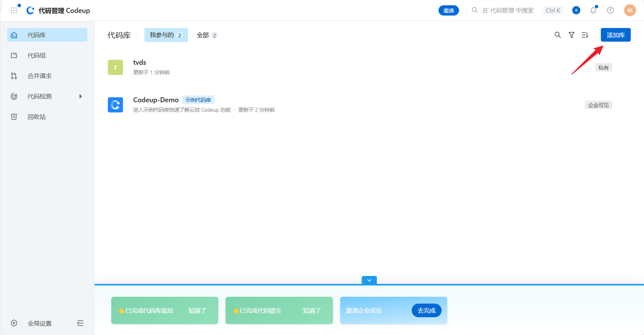
Task: Click the 邀请 button
Action: 449,10
